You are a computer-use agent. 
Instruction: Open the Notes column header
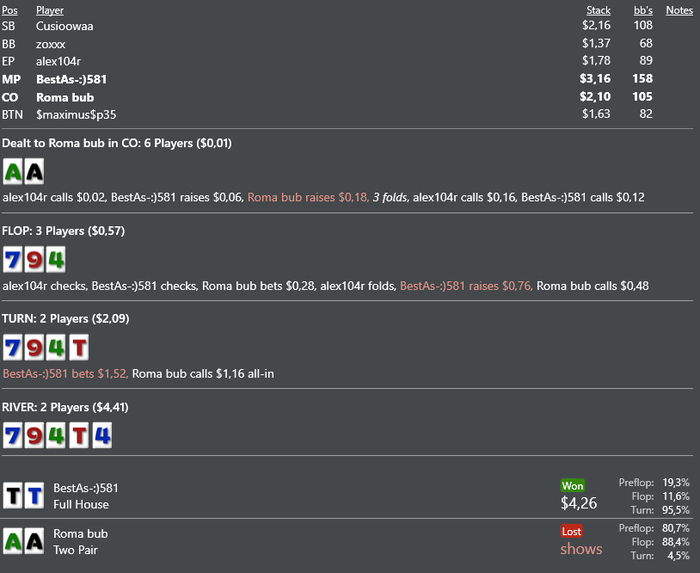pyautogui.click(x=679, y=10)
